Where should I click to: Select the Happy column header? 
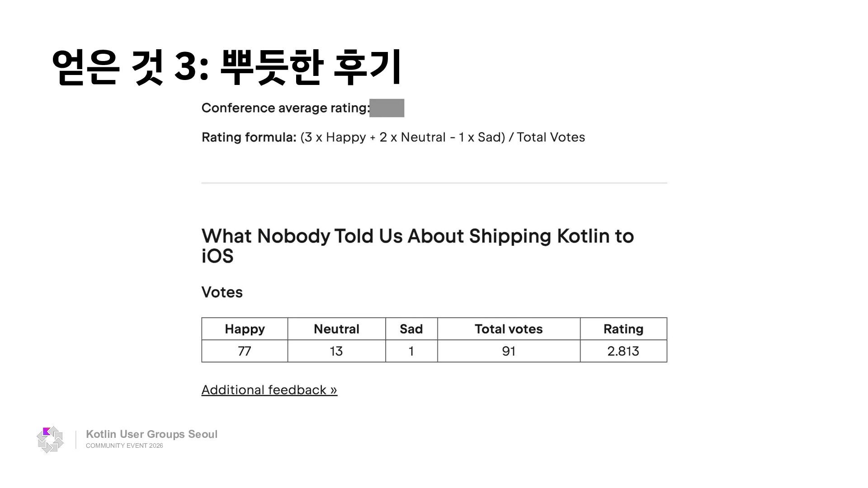pyautogui.click(x=245, y=329)
